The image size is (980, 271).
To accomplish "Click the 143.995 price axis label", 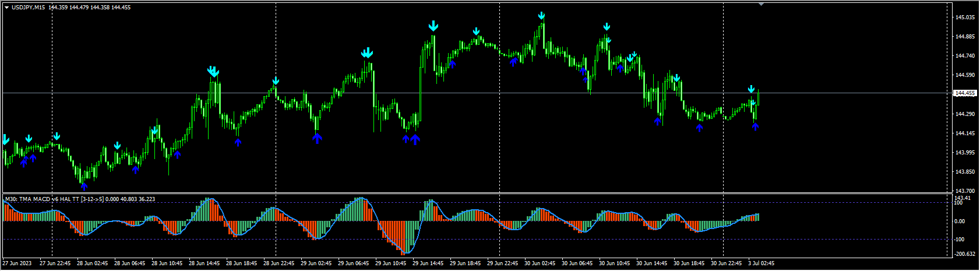I will 965,153.
